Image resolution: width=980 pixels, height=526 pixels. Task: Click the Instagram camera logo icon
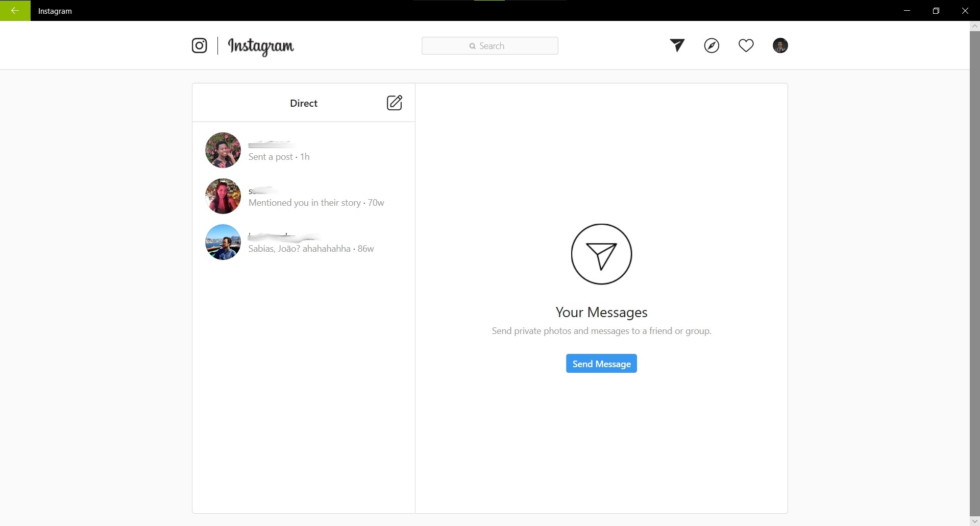[x=199, y=45]
